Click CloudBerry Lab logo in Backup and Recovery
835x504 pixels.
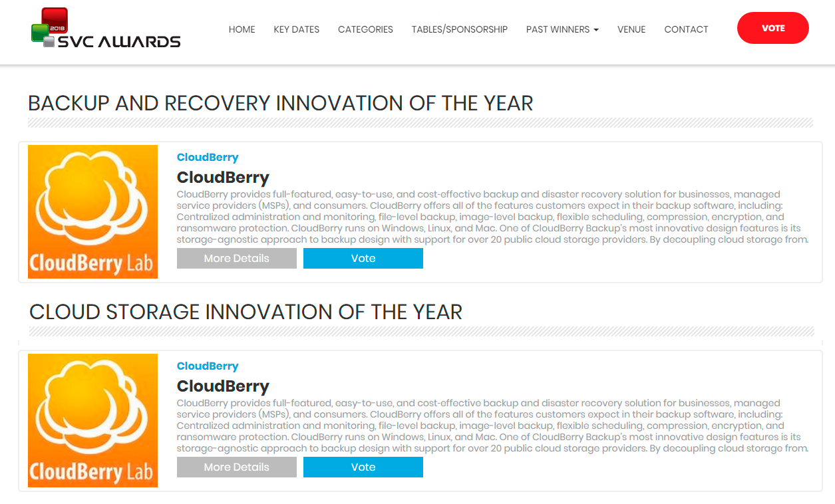93,211
